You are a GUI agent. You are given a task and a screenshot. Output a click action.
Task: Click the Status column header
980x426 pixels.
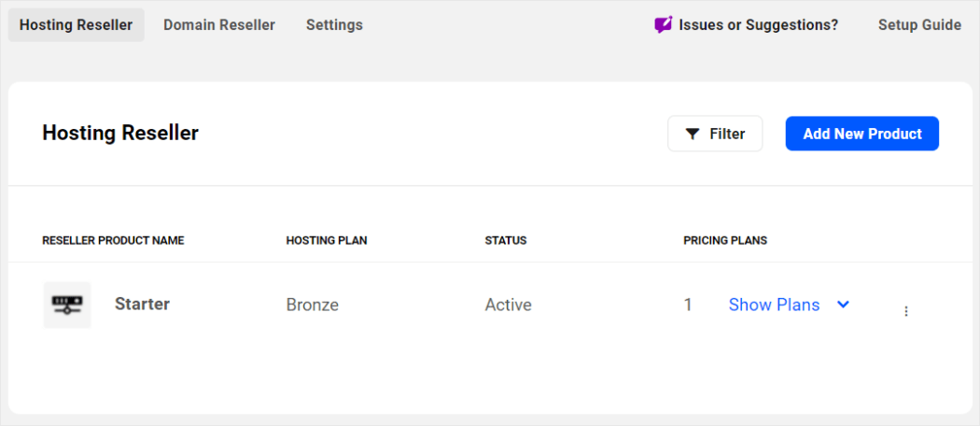coord(506,240)
